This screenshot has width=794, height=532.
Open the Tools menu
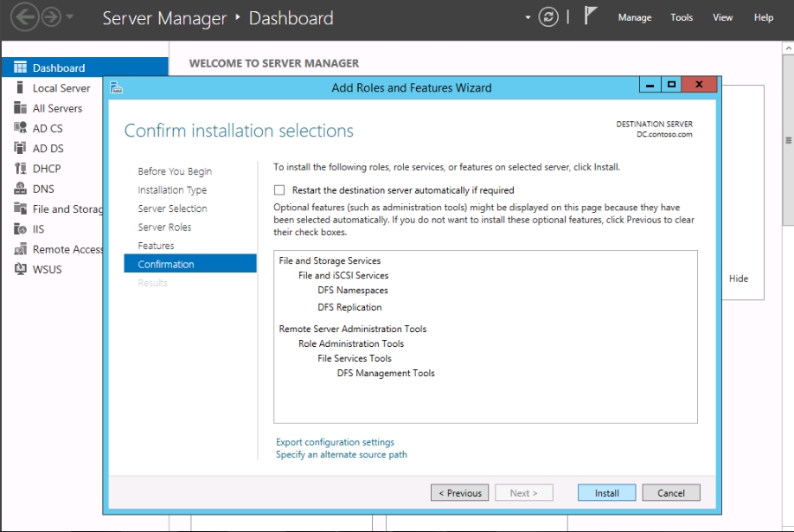click(682, 17)
